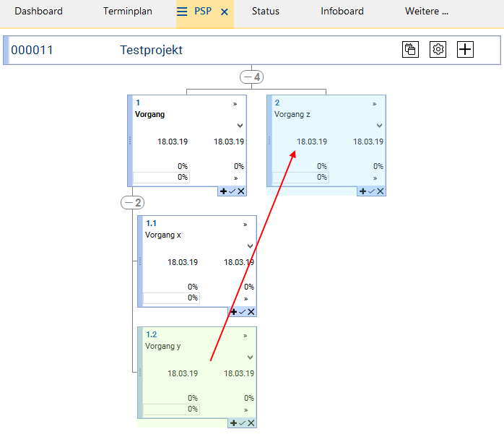Open the Status tab
Image resolution: width=504 pixels, height=434 pixels.
point(266,12)
